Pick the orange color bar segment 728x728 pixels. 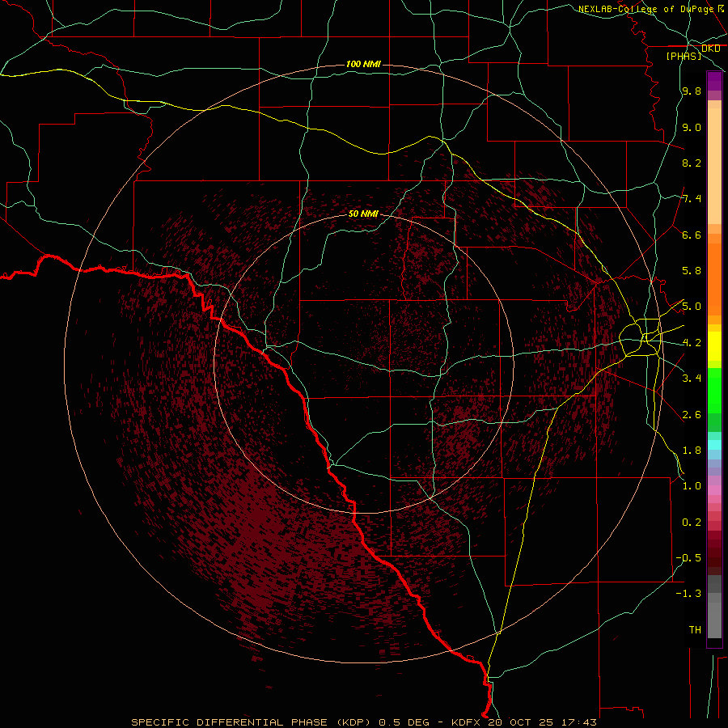(x=714, y=279)
